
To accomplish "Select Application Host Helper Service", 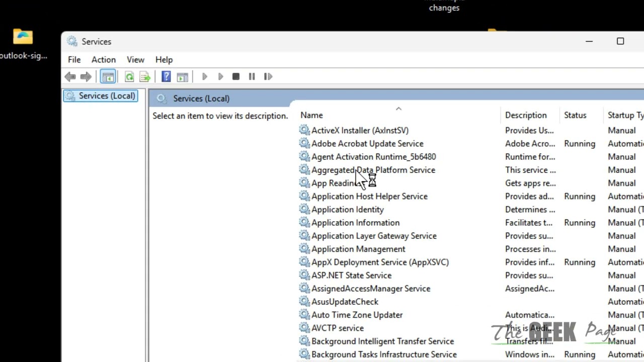I will (369, 196).
